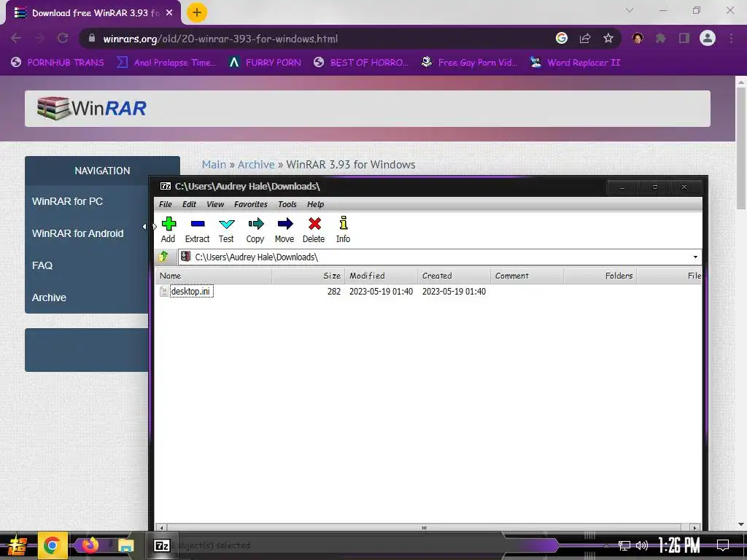The image size is (747, 560).
Task: Click the Chrome icon in the taskbar
Action: [x=52, y=545]
